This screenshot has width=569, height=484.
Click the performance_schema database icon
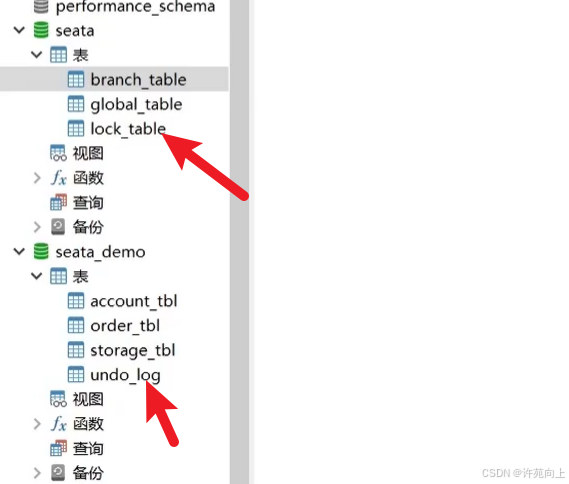pyautogui.click(x=41, y=6)
